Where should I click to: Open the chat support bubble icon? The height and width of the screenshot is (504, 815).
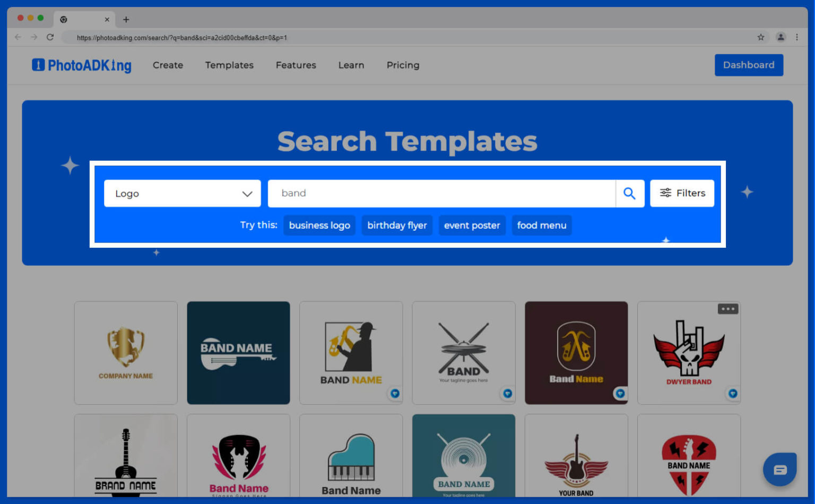coord(779,470)
